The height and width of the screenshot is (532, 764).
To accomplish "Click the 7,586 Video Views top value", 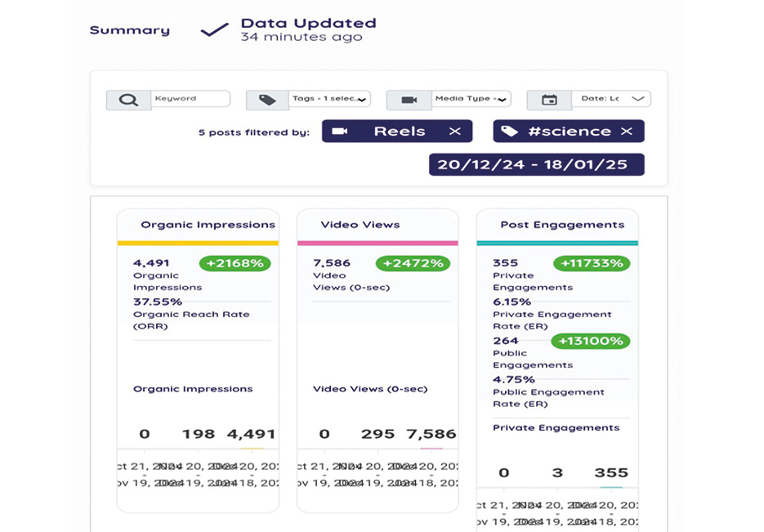I will pos(332,263).
